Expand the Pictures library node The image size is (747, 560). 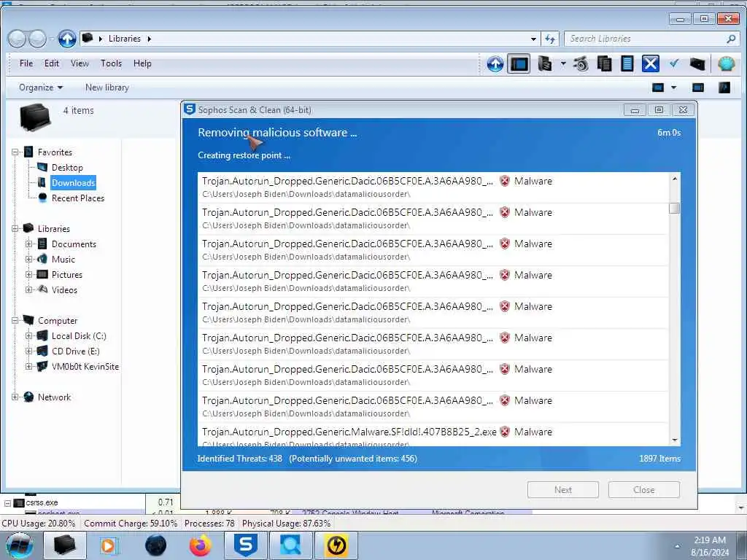28,275
